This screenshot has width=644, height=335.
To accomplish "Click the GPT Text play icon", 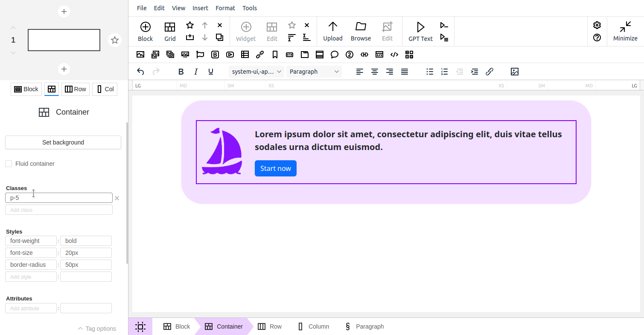I will click(x=420, y=27).
